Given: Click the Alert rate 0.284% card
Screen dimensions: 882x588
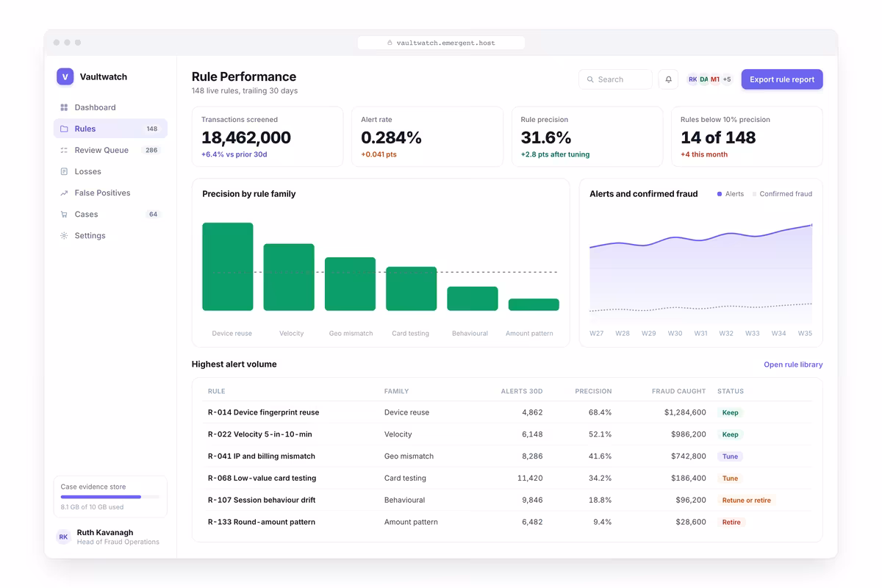Looking at the screenshot, I should coord(427,137).
